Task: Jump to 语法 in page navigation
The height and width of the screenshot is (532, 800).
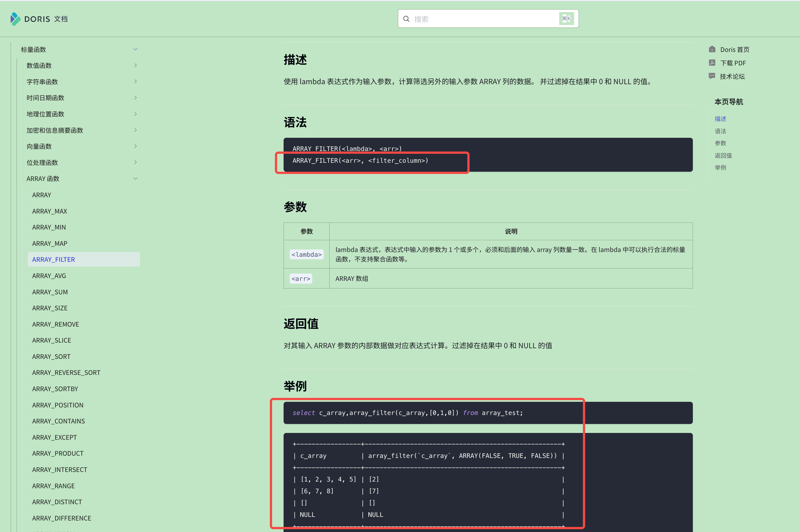Action: tap(720, 131)
